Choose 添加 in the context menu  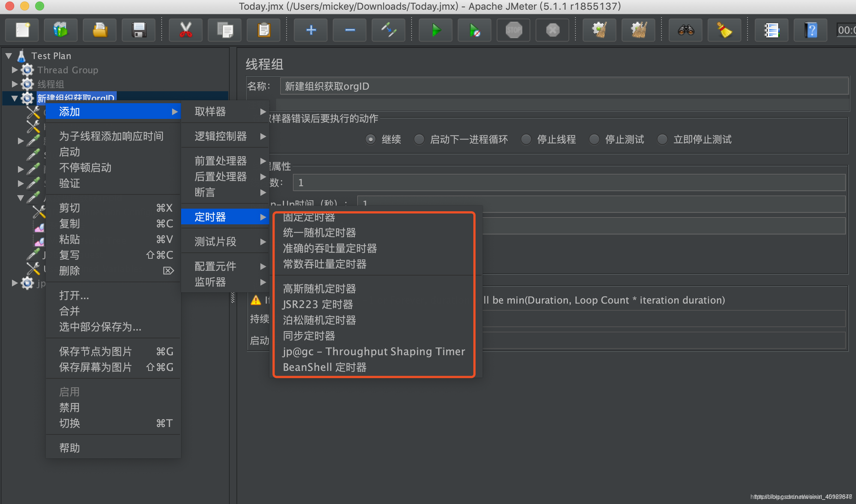[x=113, y=111]
